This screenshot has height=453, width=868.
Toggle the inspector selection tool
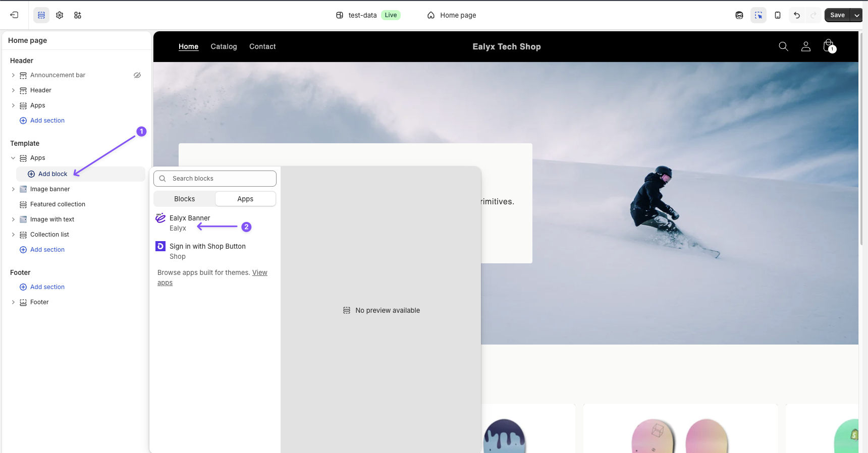(758, 15)
